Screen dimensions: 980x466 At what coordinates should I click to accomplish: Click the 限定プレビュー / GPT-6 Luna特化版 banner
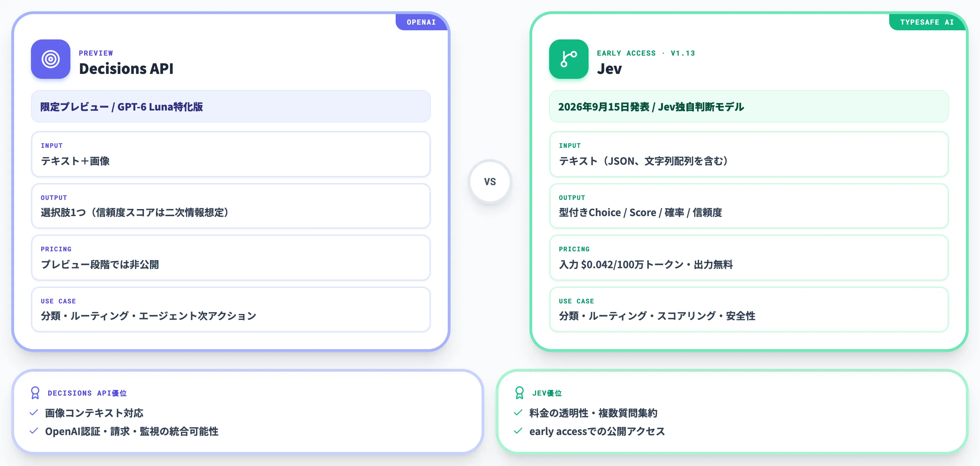tap(231, 107)
